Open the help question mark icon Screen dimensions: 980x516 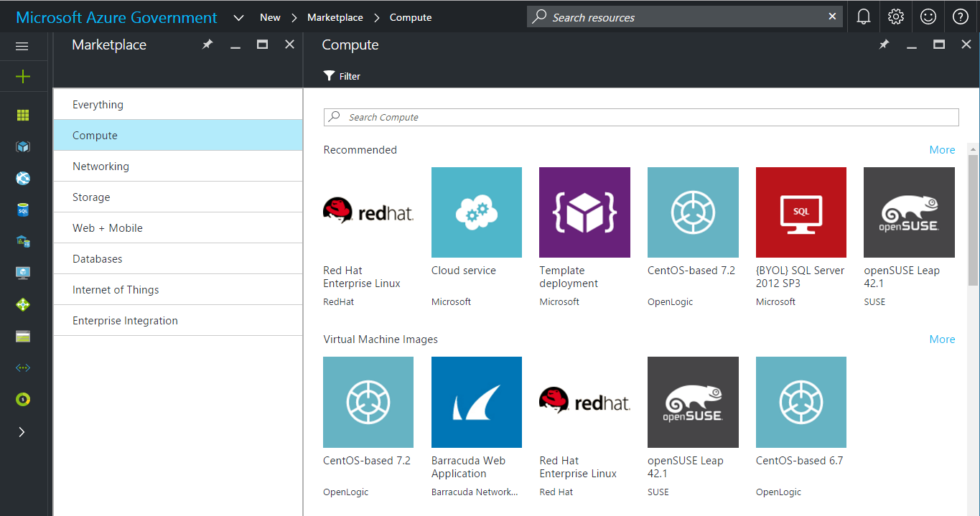tap(960, 17)
